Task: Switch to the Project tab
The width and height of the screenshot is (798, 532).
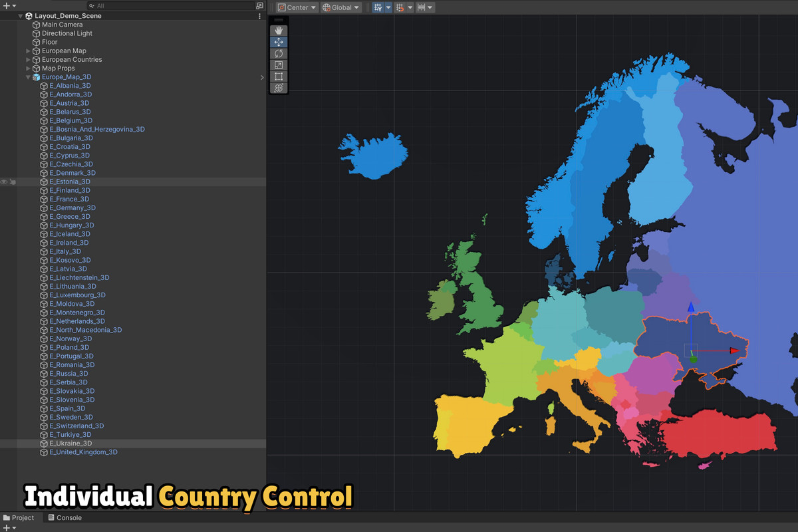Action: pos(19,517)
